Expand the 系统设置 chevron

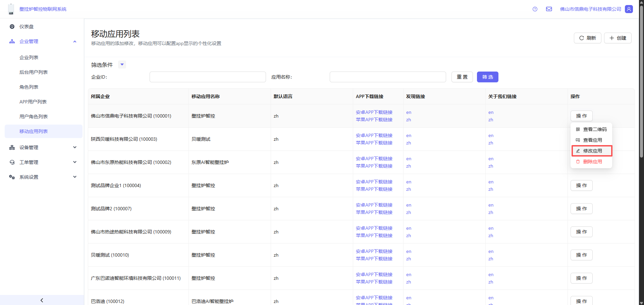pyautogui.click(x=75, y=177)
